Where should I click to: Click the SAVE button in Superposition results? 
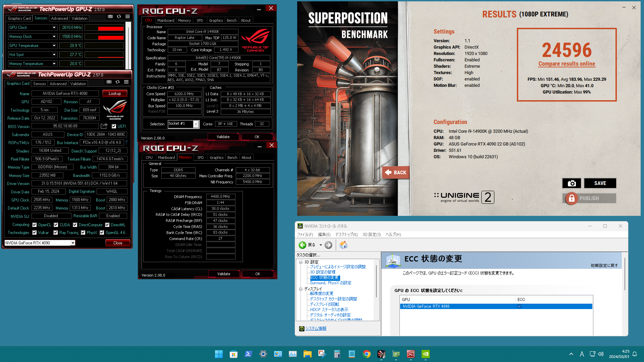pyautogui.click(x=600, y=183)
